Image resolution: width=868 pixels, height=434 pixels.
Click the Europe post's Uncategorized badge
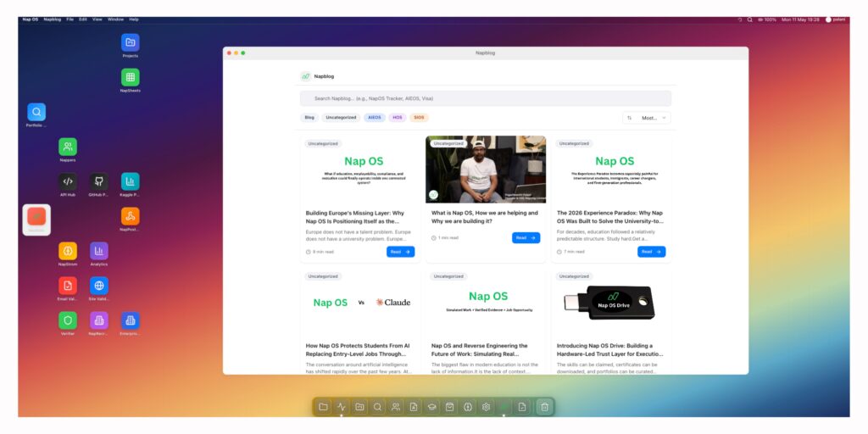pyautogui.click(x=323, y=143)
